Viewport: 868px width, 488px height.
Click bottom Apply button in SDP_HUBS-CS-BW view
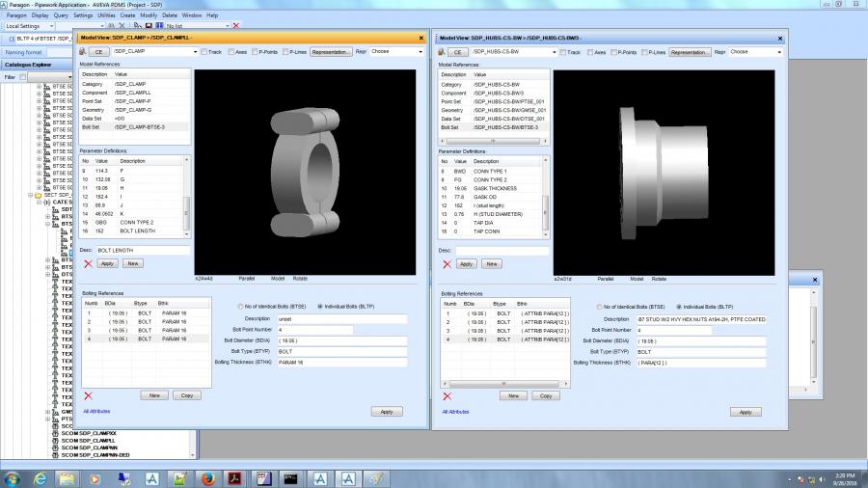[746, 412]
